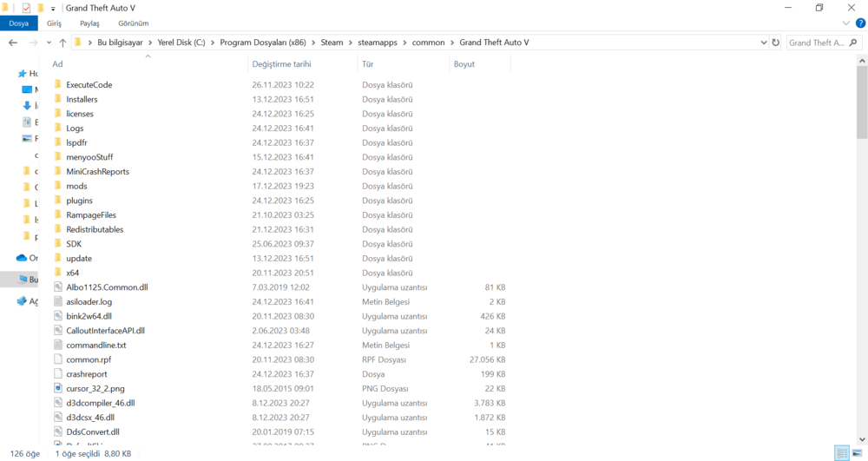Select the update folder name
This screenshot has height=461, width=868.
[79, 258]
